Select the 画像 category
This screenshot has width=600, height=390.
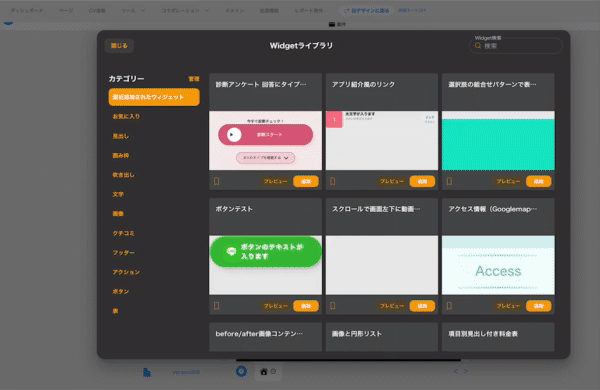[118, 214]
